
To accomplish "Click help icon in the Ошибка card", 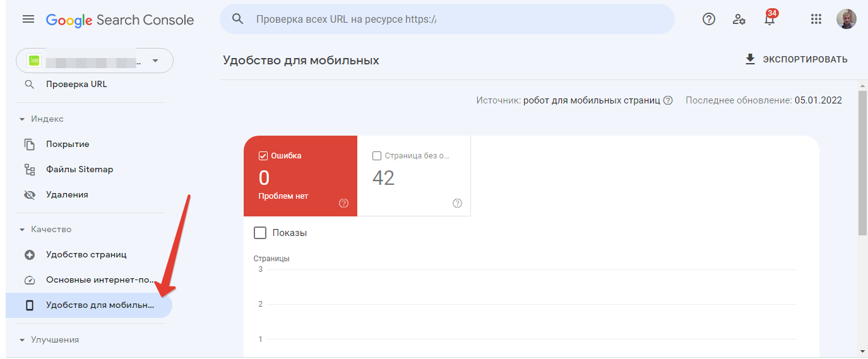I will point(344,203).
